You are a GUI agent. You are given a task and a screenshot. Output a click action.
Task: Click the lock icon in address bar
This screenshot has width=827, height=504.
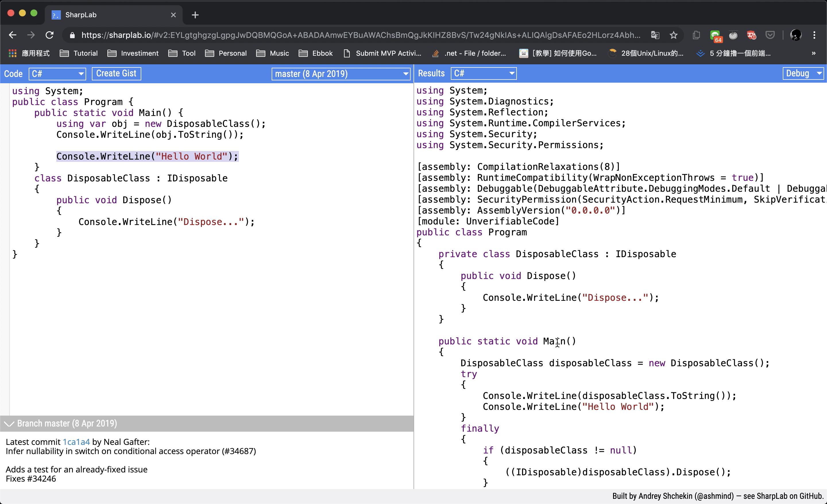coord(72,35)
